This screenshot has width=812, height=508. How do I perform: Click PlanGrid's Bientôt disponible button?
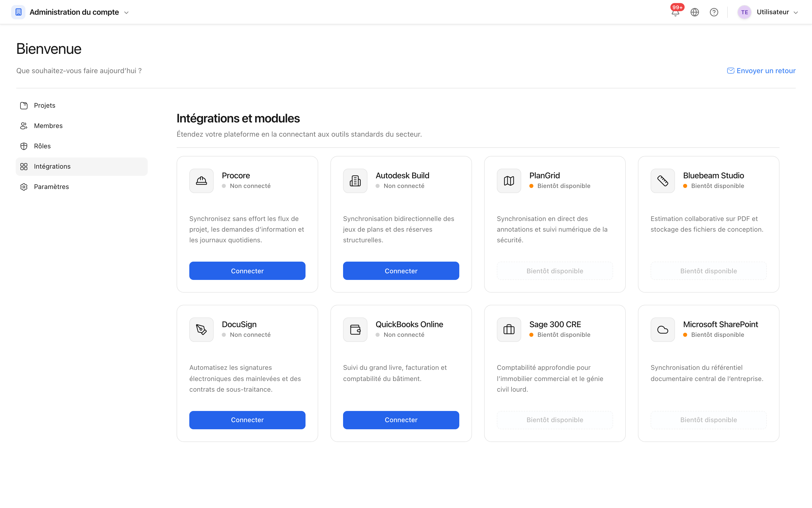[x=555, y=271]
